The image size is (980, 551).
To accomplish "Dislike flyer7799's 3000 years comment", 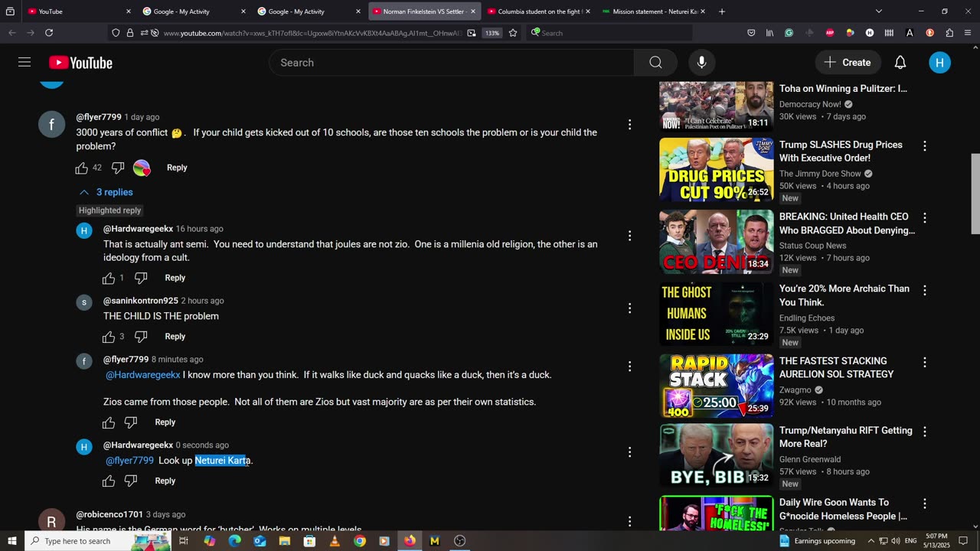I will click(x=118, y=168).
